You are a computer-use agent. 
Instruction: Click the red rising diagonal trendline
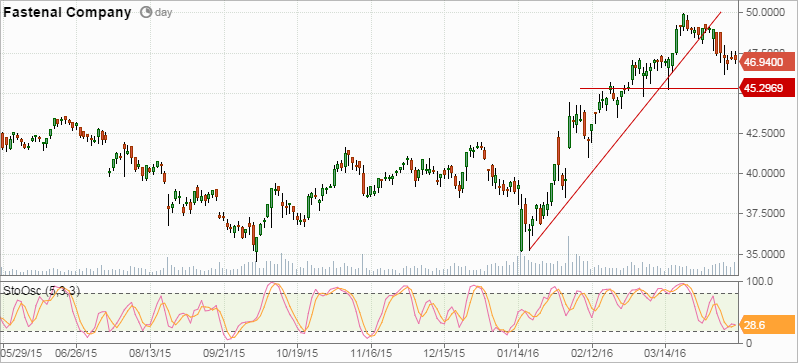(625, 131)
